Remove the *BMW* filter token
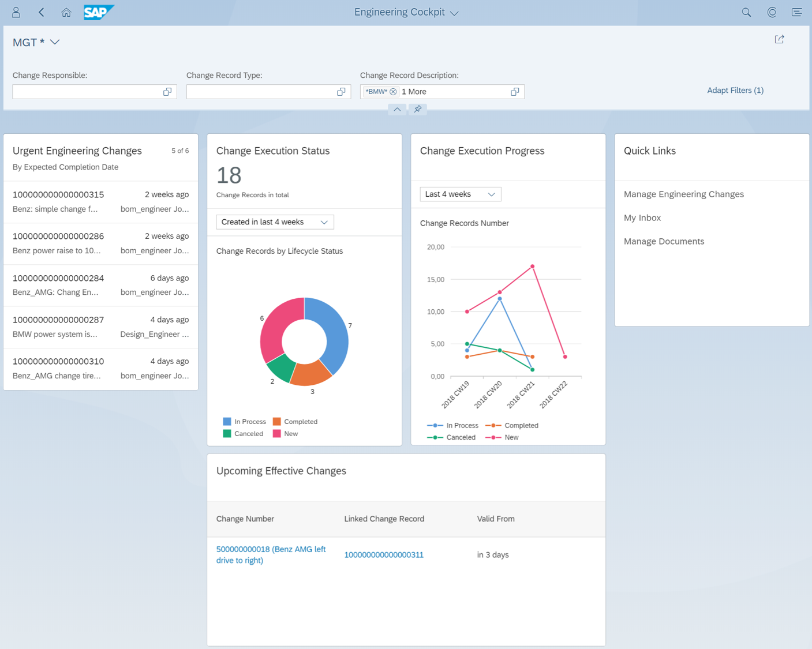The image size is (812, 649). tap(393, 92)
